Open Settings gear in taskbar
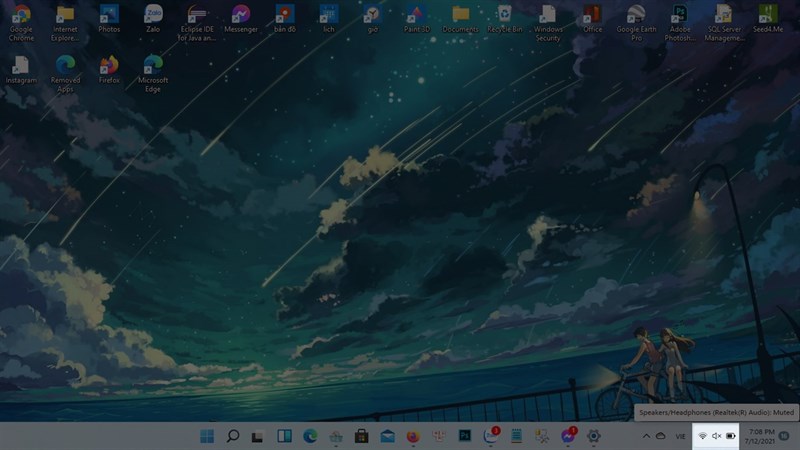 (x=593, y=436)
